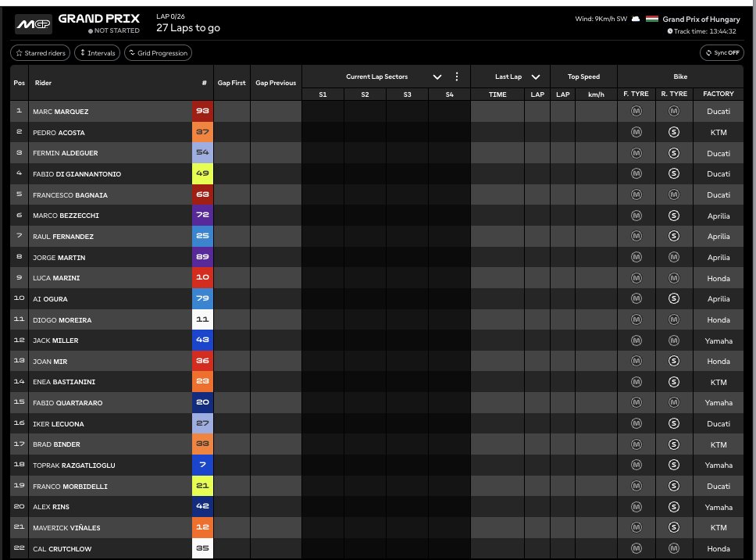
Task: Toggle the Sync OFF button
Action: [722, 53]
